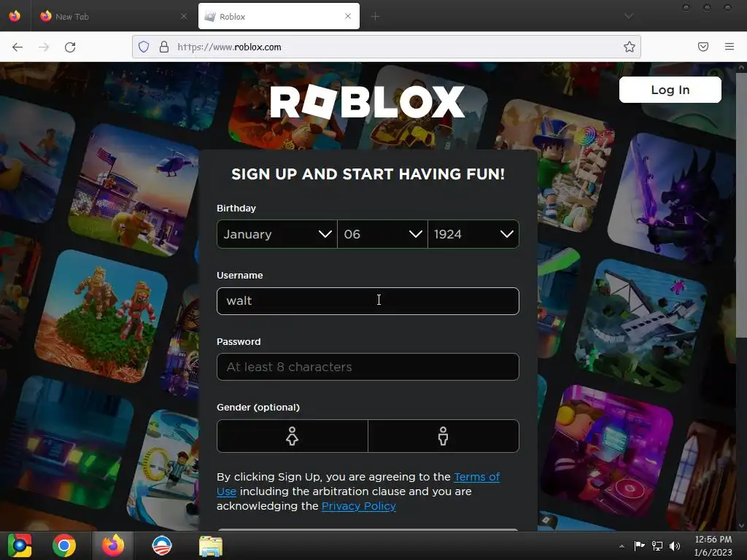Click the Firefox taskbar icon
747x560 pixels.
click(x=113, y=545)
